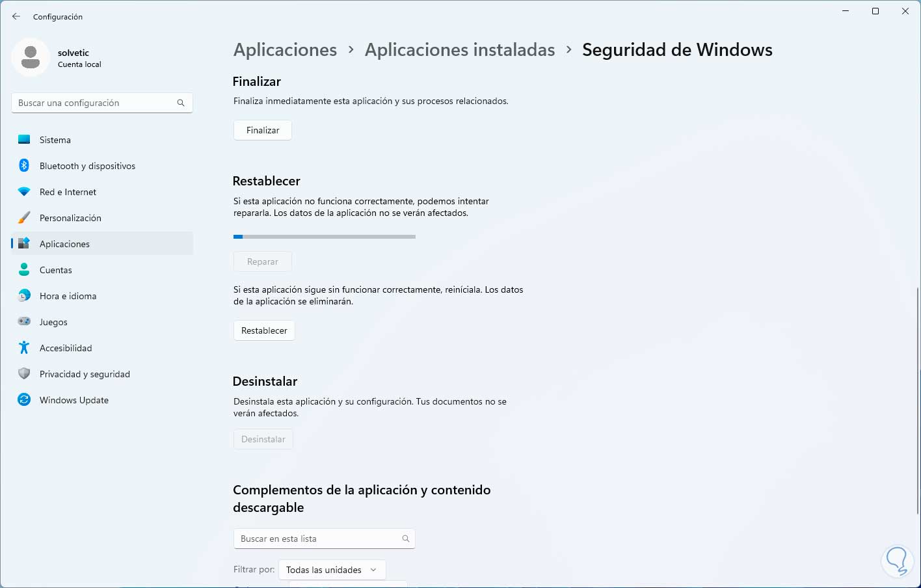Click the greyed Desinstalar button
The width and height of the screenshot is (921, 588).
coord(263,439)
